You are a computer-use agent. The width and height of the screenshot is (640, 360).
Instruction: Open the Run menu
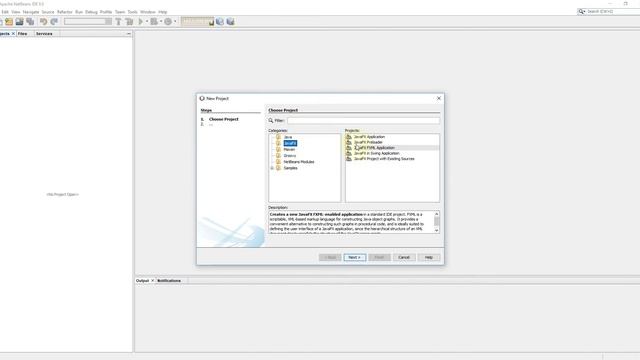[79, 12]
